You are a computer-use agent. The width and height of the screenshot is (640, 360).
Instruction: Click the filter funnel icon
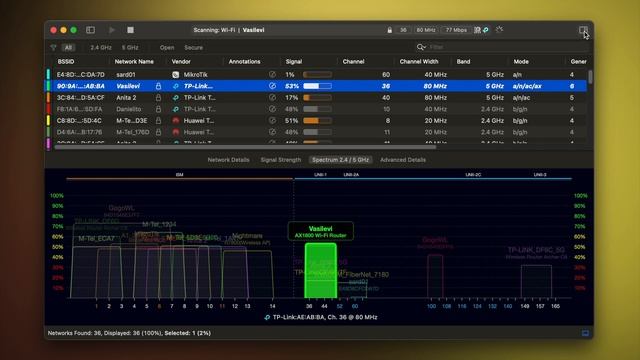pyautogui.click(x=53, y=47)
